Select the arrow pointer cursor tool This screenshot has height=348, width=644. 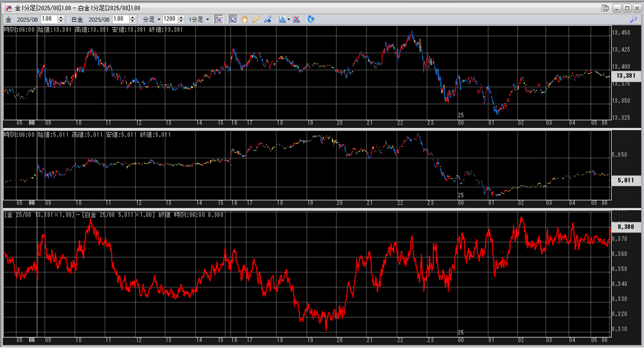(x=233, y=20)
